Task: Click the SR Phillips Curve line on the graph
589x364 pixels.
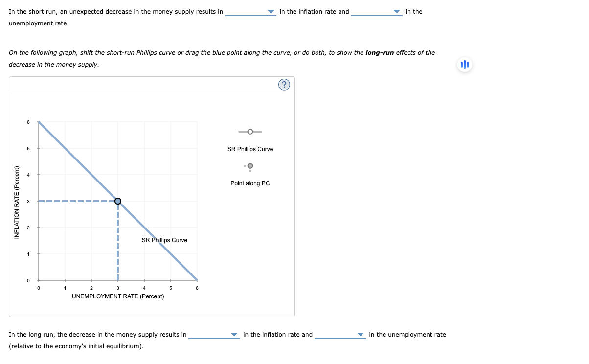Action: tap(78, 161)
